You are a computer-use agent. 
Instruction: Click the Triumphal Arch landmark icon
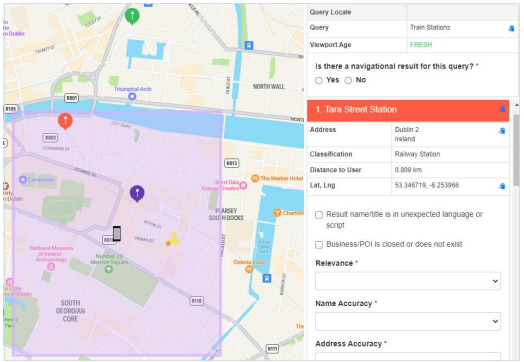[132, 96]
